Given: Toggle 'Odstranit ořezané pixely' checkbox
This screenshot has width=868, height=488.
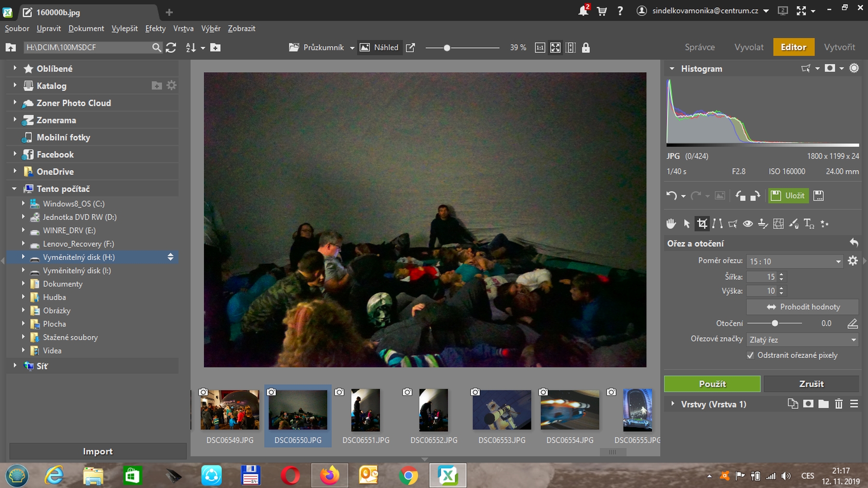Looking at the screenshot, I should 750,355.
